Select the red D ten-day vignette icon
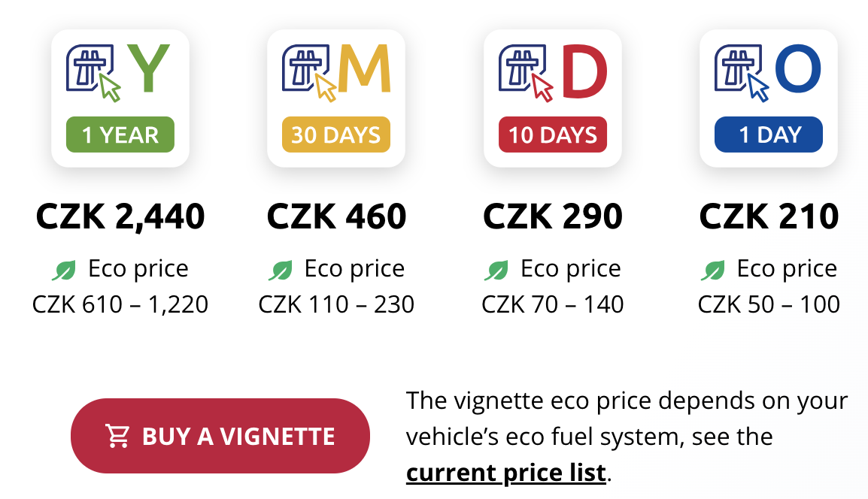Viewport: 868px width, 499px height. tap(552, 72)
